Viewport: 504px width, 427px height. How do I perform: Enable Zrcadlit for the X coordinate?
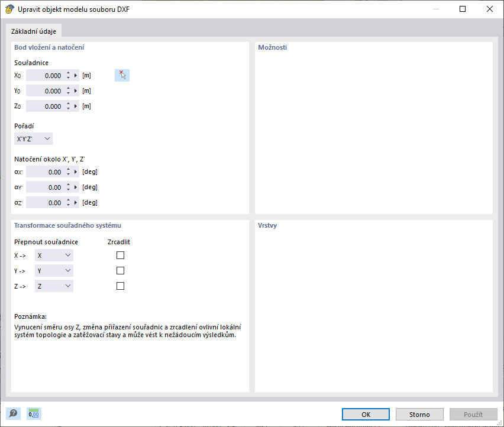click(x=120, y=255)
